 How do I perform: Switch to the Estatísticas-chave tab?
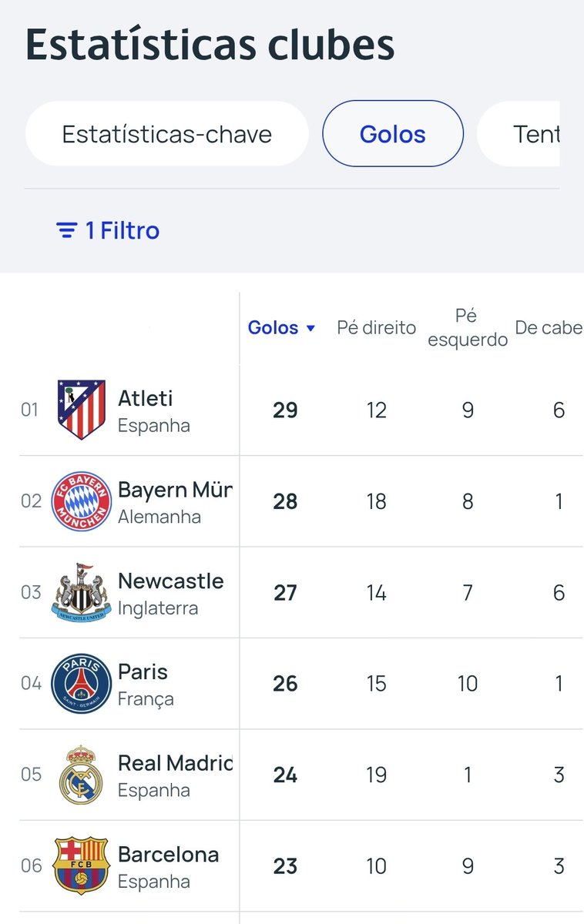[166, 134]
